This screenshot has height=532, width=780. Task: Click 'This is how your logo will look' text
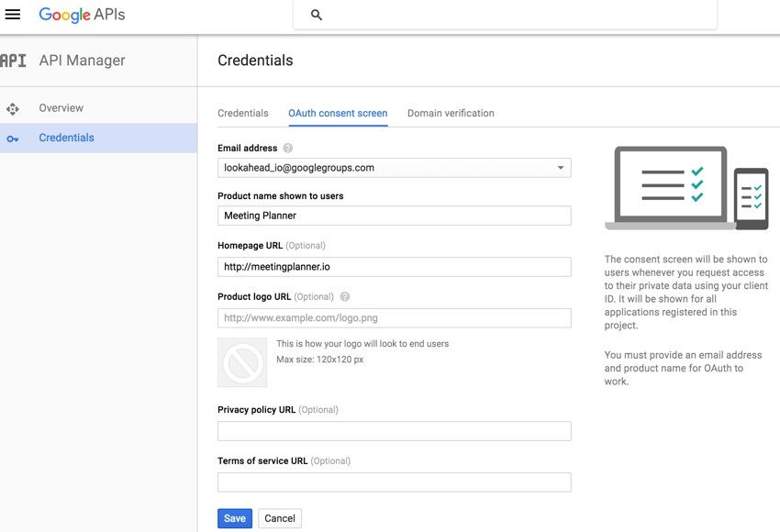(362, 344)
